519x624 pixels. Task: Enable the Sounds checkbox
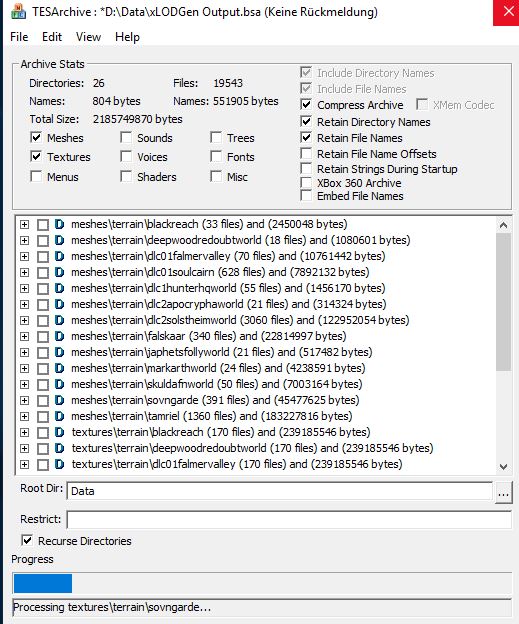(126, 138)
